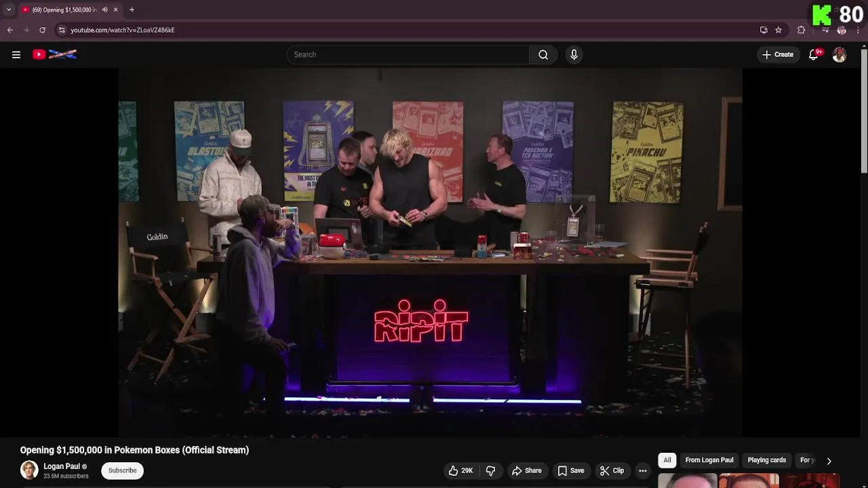Subscribe to Logan Paul
Viewport: 868px width, 488px height.
[122, 470]
